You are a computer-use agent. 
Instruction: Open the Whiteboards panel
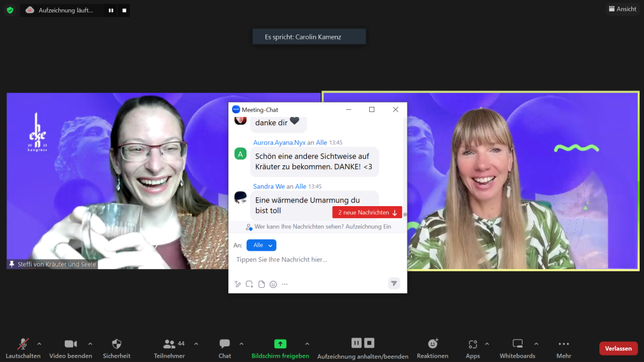pyautogui.click(x=517, y=344)
